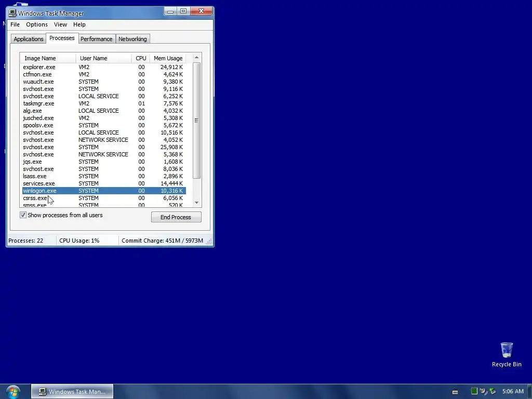Select the taskmgr.exe process row
Screen dimensions: 532x399
(x=104, y=103)
